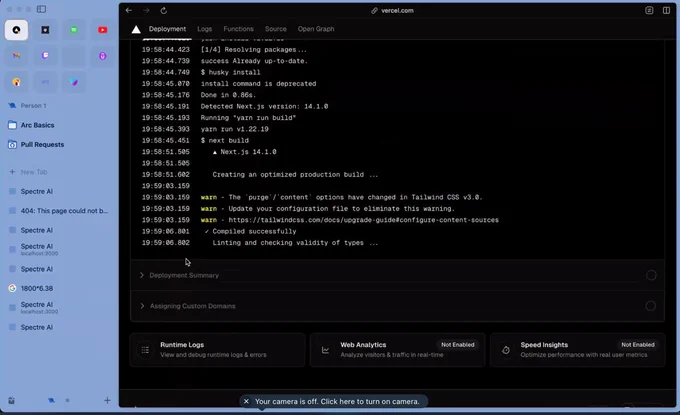Switch to the Logs tab
The width and height of the screenshot is (680, 415).
click(x=205, y=29)
